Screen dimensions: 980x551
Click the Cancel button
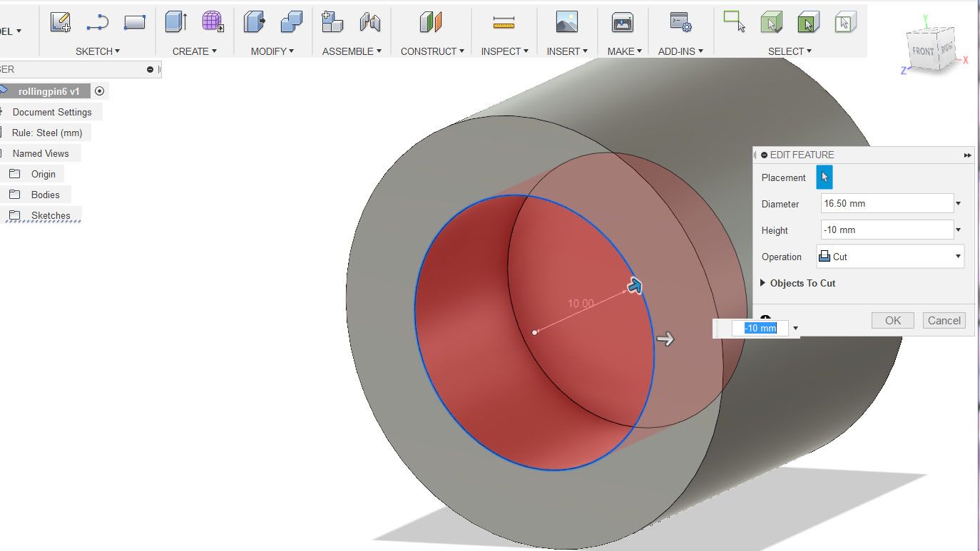point(944,321)
